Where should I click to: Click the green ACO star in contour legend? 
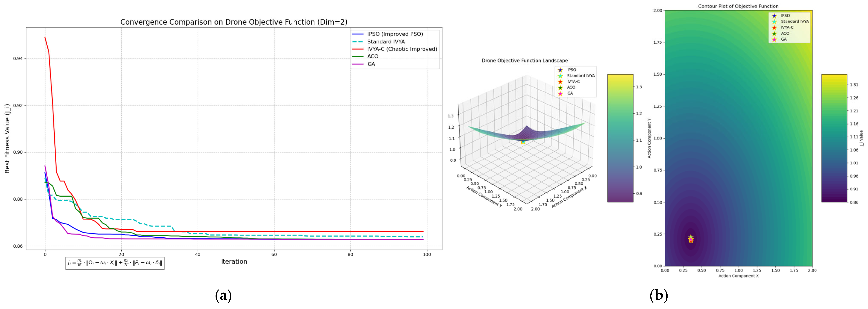pyautogui.click(x=774, y=33)
